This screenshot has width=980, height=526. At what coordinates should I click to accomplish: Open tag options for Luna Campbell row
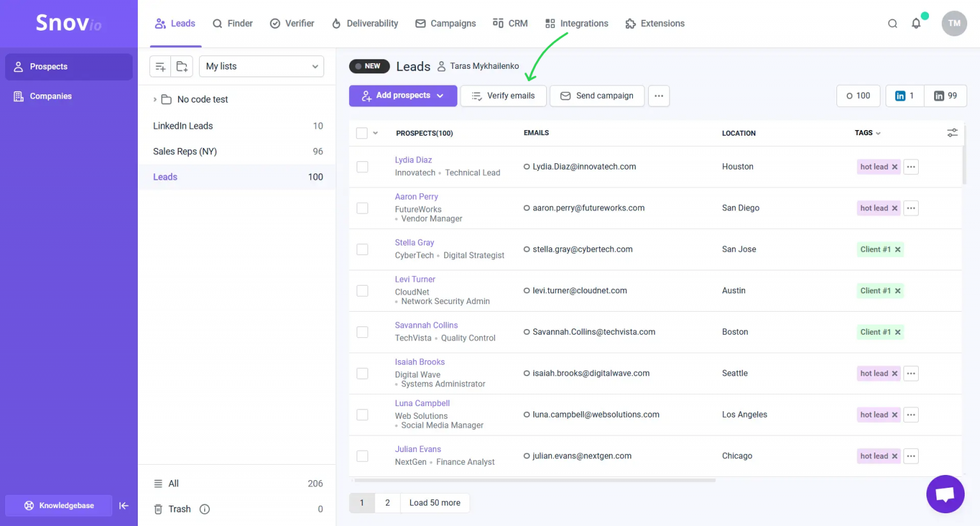[x=911, y=414]
